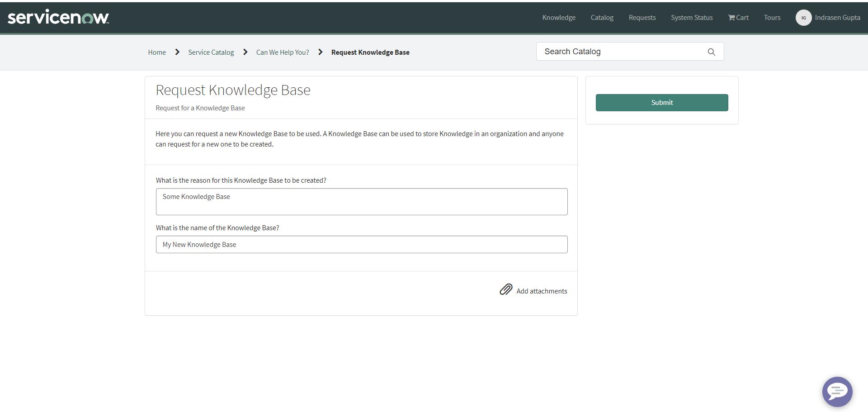
Task: Click the name of Knowledge Base question label
Action: click(217, 228)
